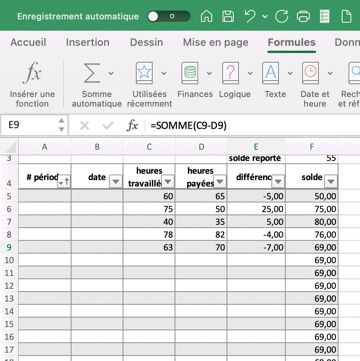Viewport: 360px width, 361px height.
Task: Select column C header
Action: (149, 147)
